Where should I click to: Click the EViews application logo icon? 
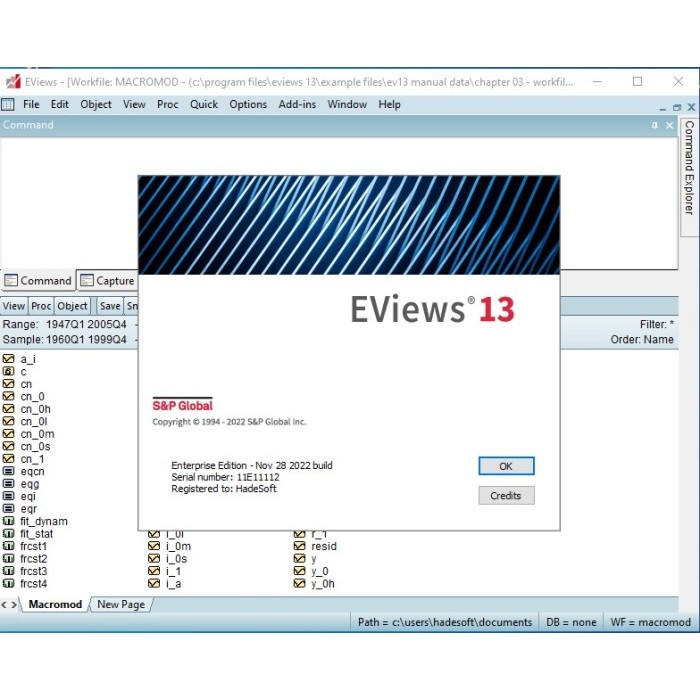pyautogui.click(x=13, y=82)
